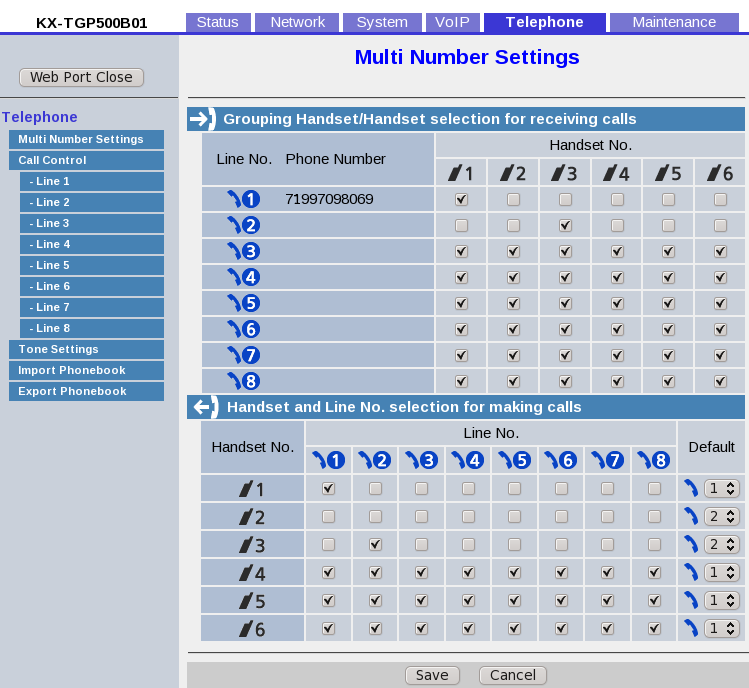Open Default line dropdown for Handset 6
This screenshot has height=688, width=749.
[720, 628]
